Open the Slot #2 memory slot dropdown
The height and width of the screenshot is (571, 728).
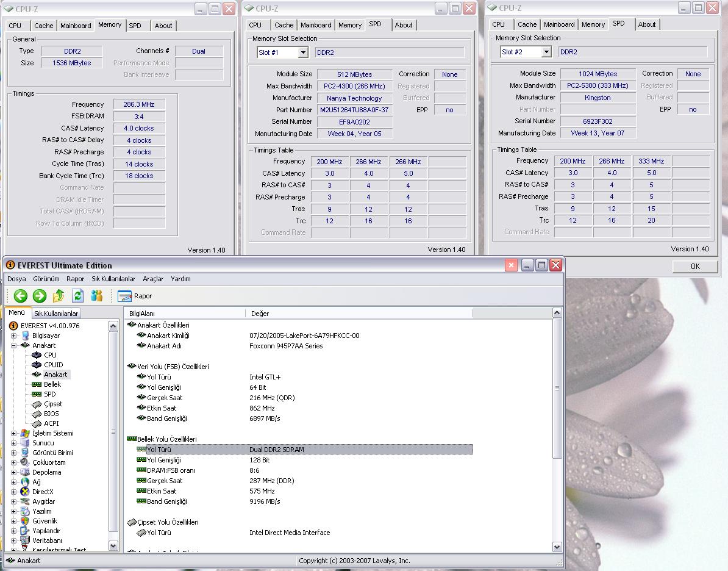[x=546, y=52]
